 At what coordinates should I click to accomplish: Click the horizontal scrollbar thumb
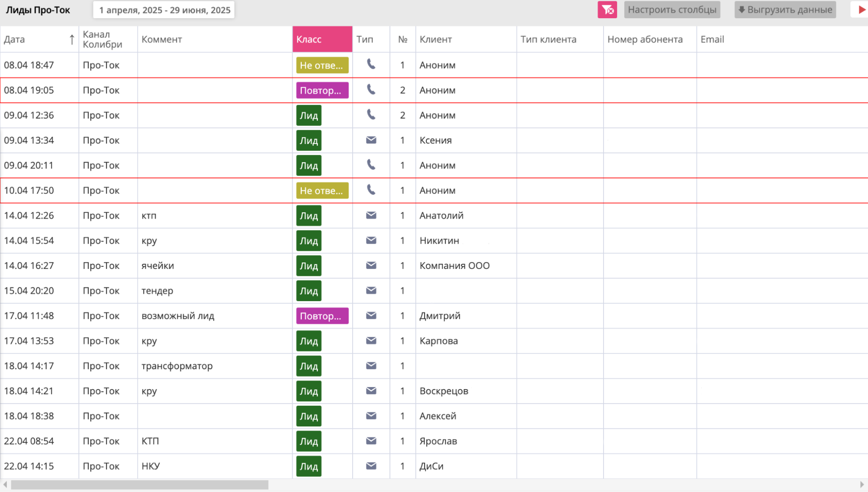(x=139, y=485)
